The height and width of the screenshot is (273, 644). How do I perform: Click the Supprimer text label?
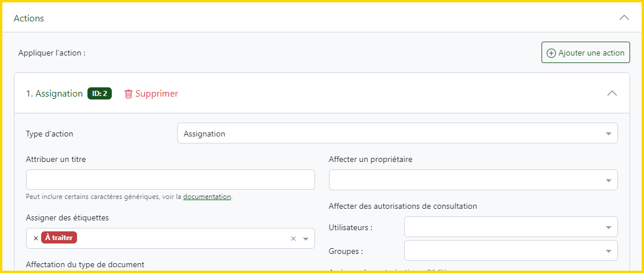156,94
